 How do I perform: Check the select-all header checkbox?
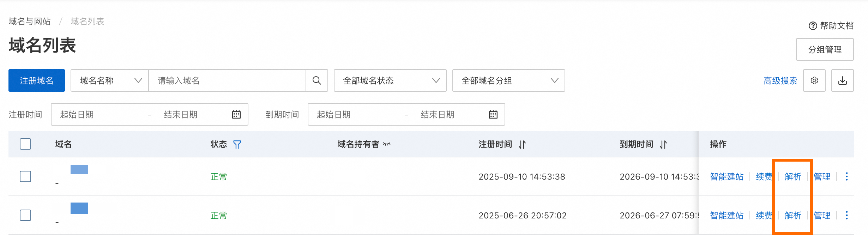click(x=25, y=144)
